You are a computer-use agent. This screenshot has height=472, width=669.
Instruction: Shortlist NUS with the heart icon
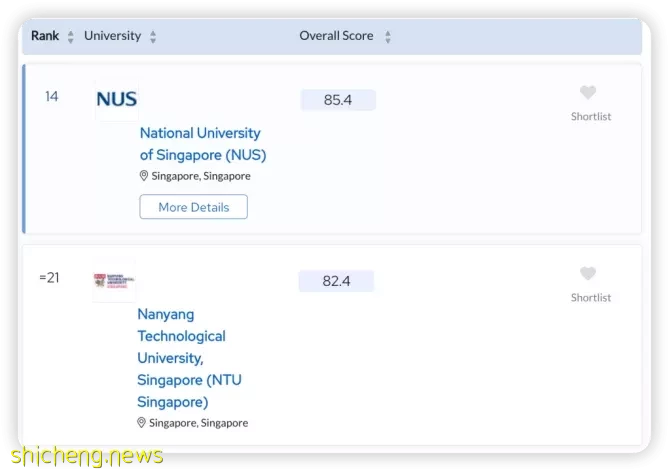pos(588,92)
